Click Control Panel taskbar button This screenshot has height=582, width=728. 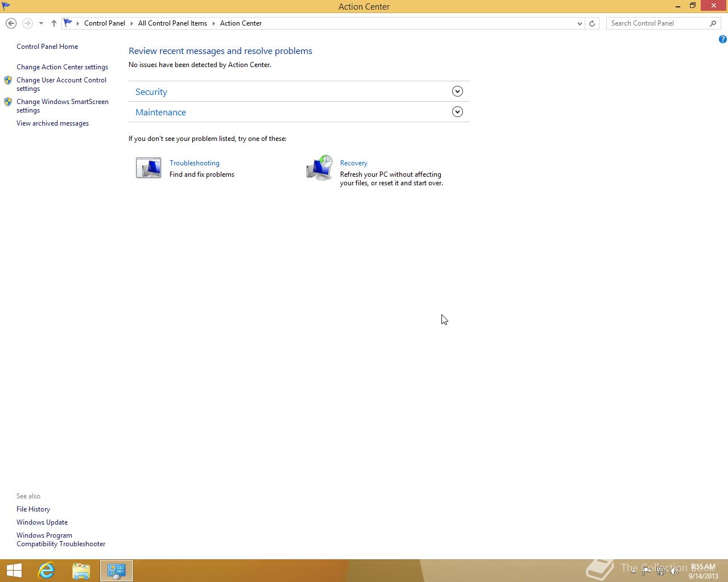point(117,571)
